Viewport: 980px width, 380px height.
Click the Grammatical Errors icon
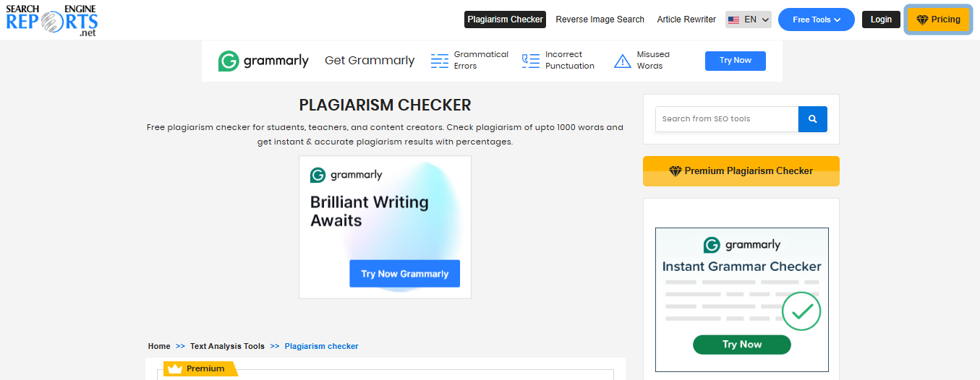(440, 61)
